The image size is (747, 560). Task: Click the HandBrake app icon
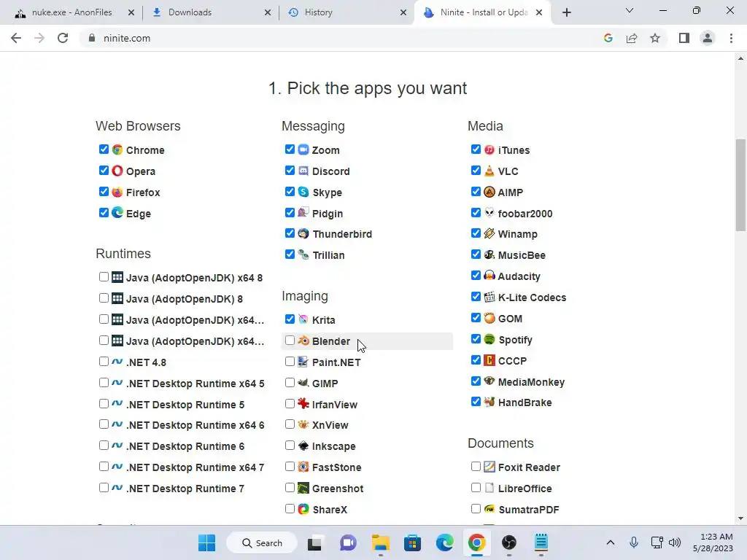(489, 402)
